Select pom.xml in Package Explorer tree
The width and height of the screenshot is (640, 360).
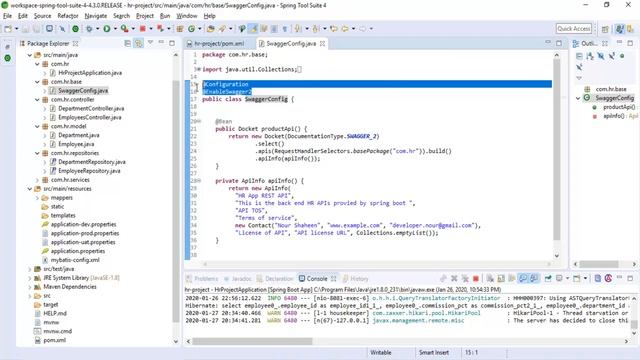pyautogui.click(x=54, y=340)
